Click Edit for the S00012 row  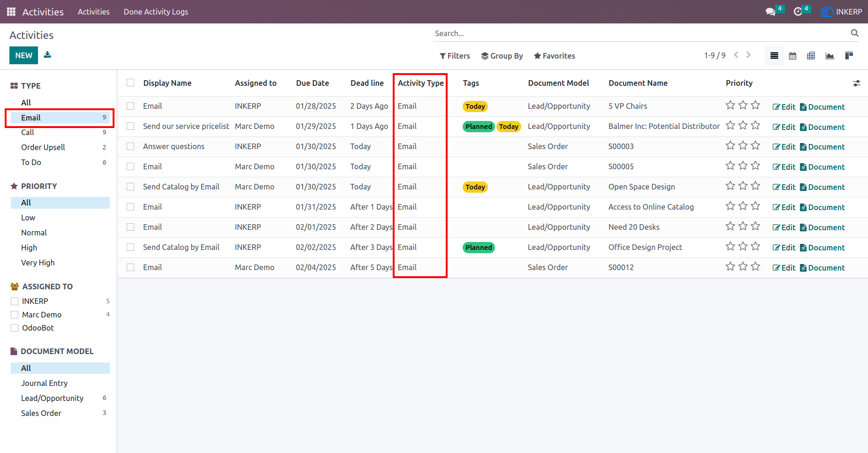point(784,268)
